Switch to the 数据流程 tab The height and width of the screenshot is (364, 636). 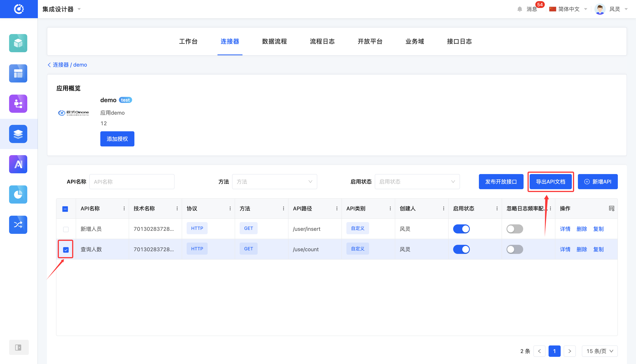[274, 41]
